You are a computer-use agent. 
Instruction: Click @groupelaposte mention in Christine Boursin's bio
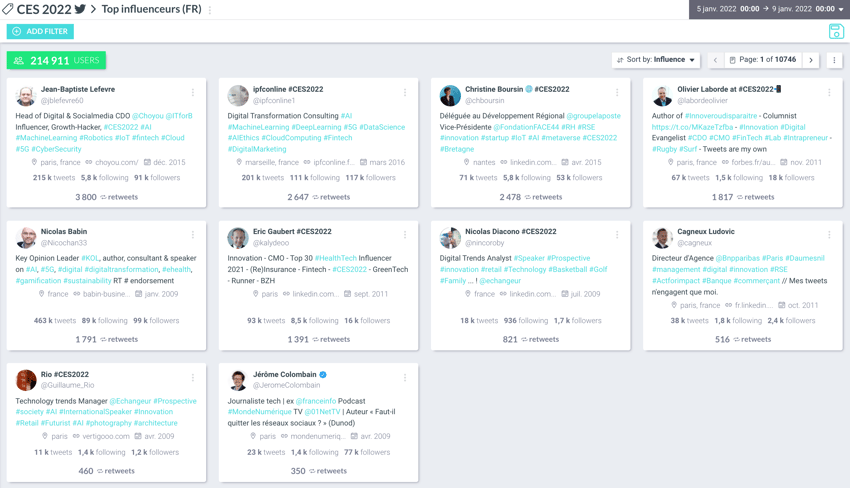tap(594, 116)
